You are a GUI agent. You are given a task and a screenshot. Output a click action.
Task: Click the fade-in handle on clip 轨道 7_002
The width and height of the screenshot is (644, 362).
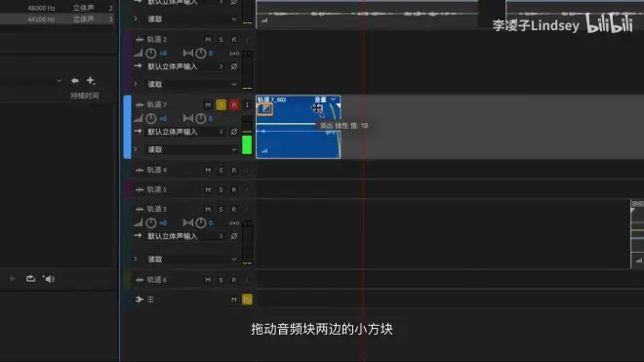click(x=265, y=109)
